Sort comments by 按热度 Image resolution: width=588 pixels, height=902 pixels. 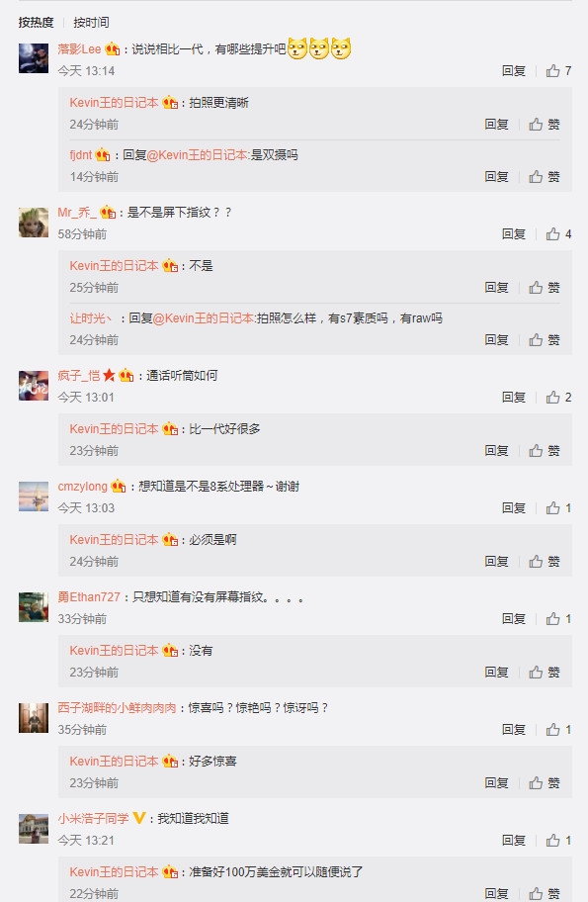36,23
